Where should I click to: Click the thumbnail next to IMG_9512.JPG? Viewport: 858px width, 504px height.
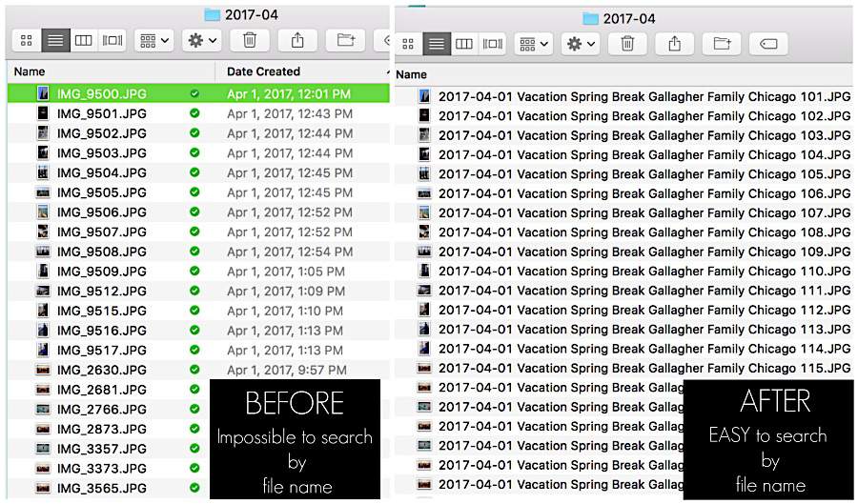click(x=43, y=292)
